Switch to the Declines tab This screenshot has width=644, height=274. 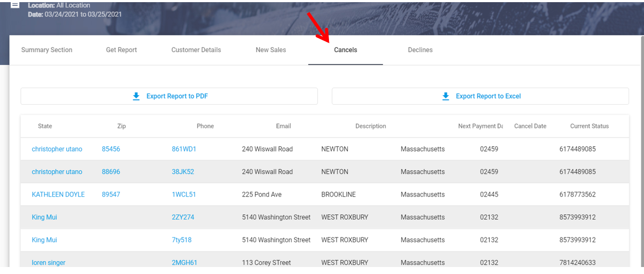pos(420,50)
